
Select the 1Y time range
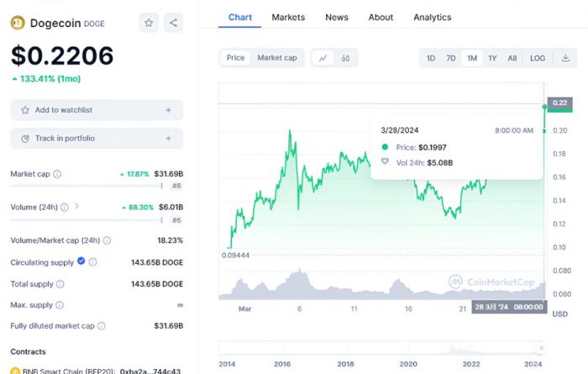[x=492, y=58]
